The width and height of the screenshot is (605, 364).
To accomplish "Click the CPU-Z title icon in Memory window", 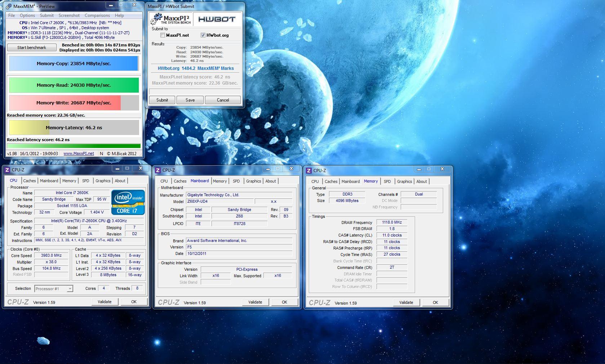I will coord(309,170).
